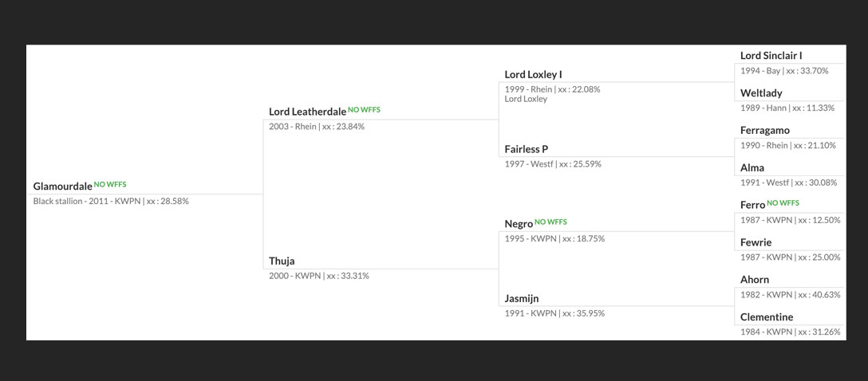
Task: Open the Negro stallion entry
Action: tap(519, 224)
